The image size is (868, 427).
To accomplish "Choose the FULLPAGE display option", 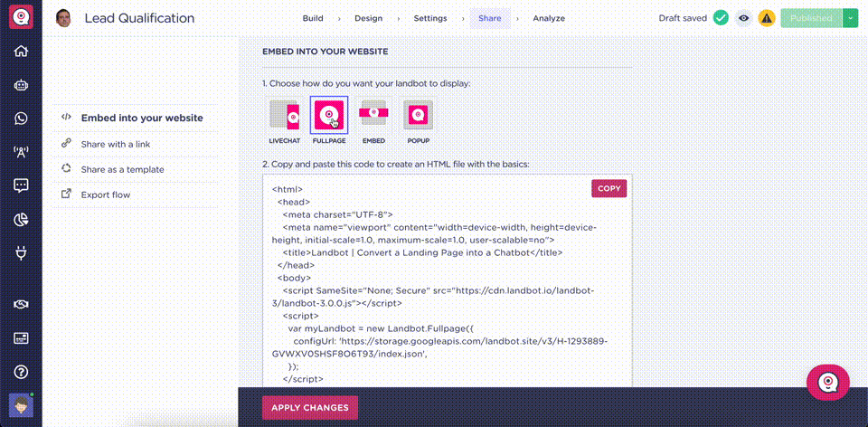I will pos(329,120).
